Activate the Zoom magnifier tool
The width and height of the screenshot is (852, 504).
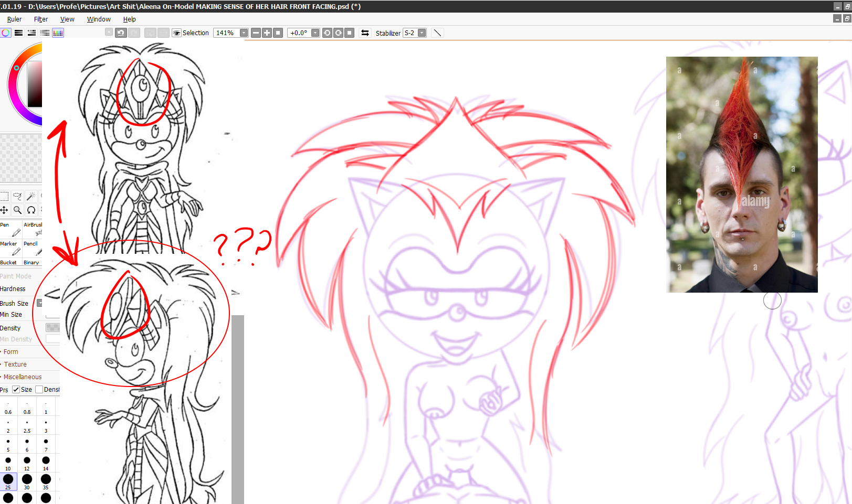tap(17, 210)
